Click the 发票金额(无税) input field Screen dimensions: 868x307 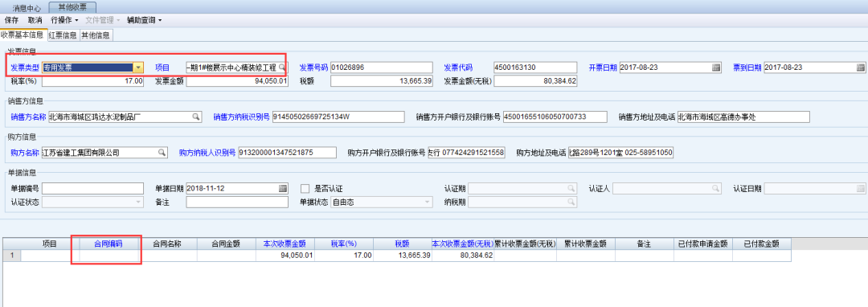tap(536, 81)
